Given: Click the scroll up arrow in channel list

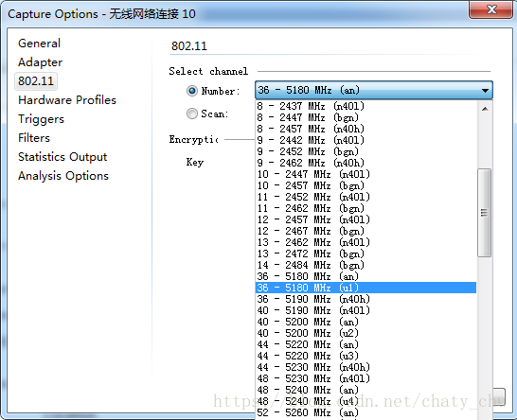Looking at the screenshot, I should pyautogui.click(x=485, y=109).
